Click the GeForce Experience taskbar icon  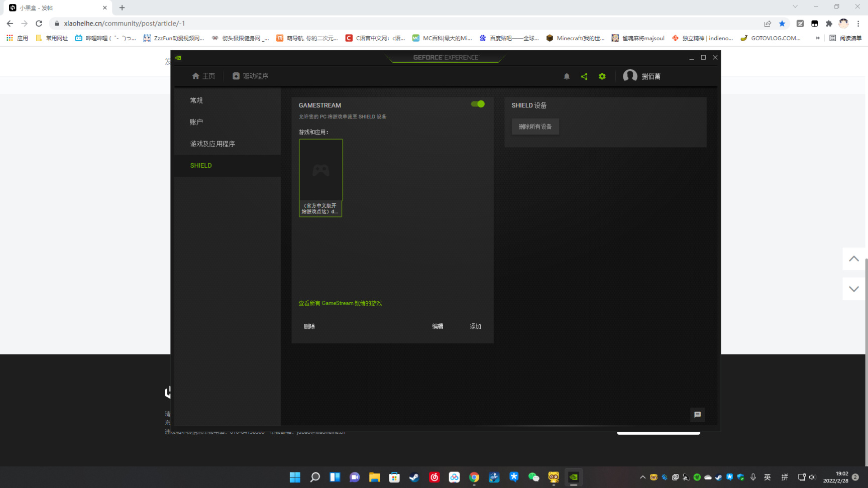[573, 477]
